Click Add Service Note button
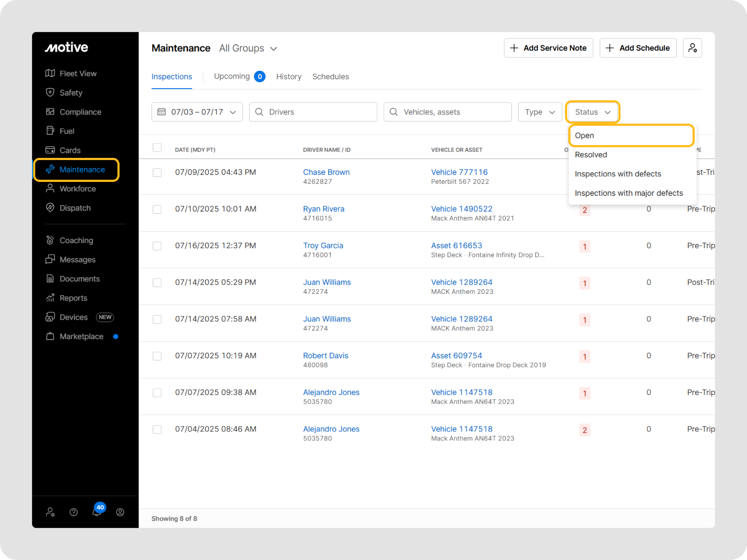Viewport: 747px width, 560px height. click(x=548, y=48)
